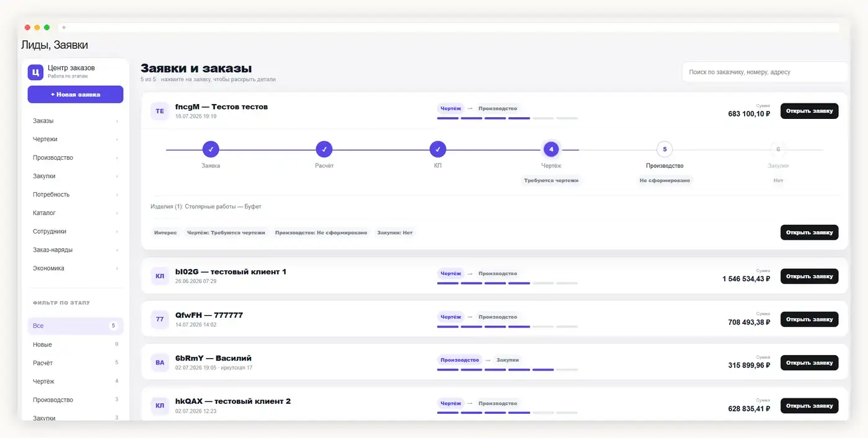868x438 pixels.
Task: Filter by stage Все
Action: 76,326
